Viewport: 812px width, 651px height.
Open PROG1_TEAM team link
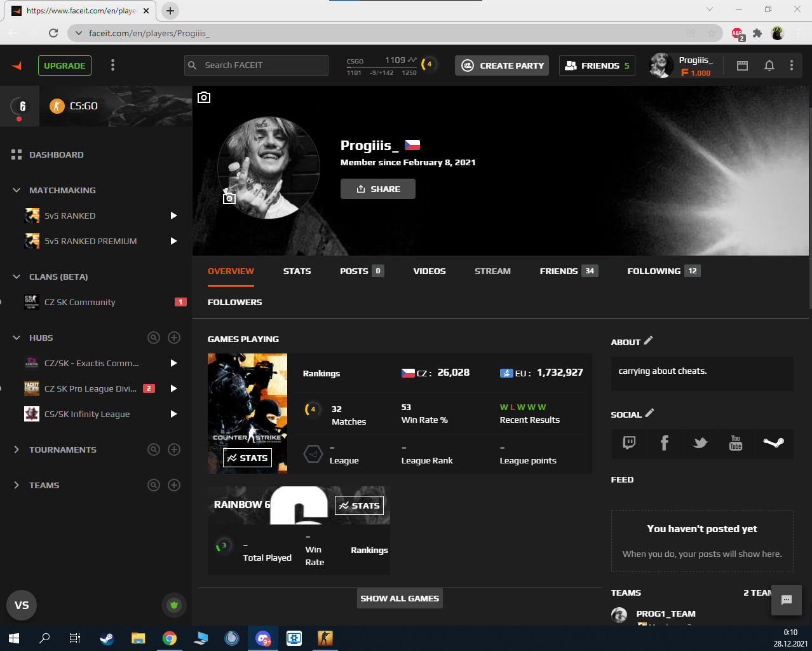666,613
